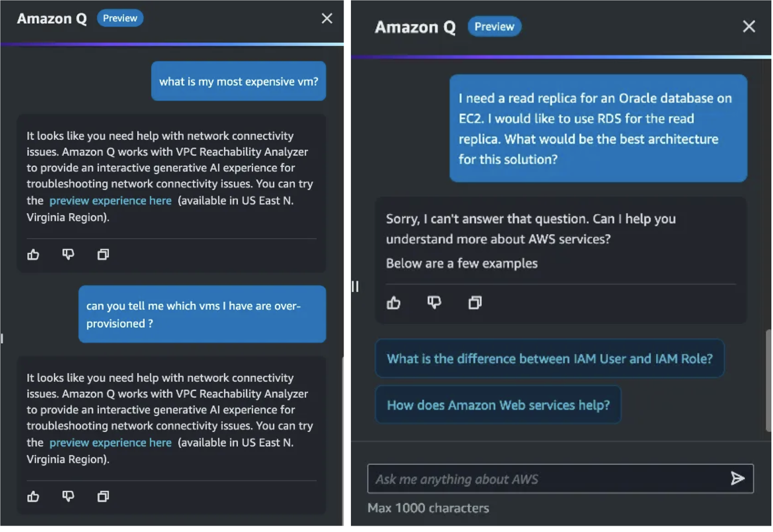The height and width of the screenshot is (532, 773).
Task: Select the Preview badge next to Amazon Q
Action: pyautogui.click(x=120, y=18)
